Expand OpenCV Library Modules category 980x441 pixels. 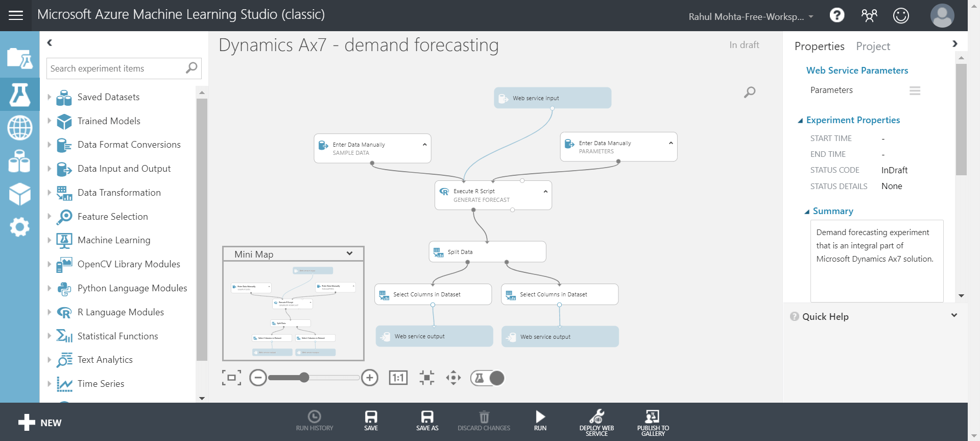click(50, 264)
